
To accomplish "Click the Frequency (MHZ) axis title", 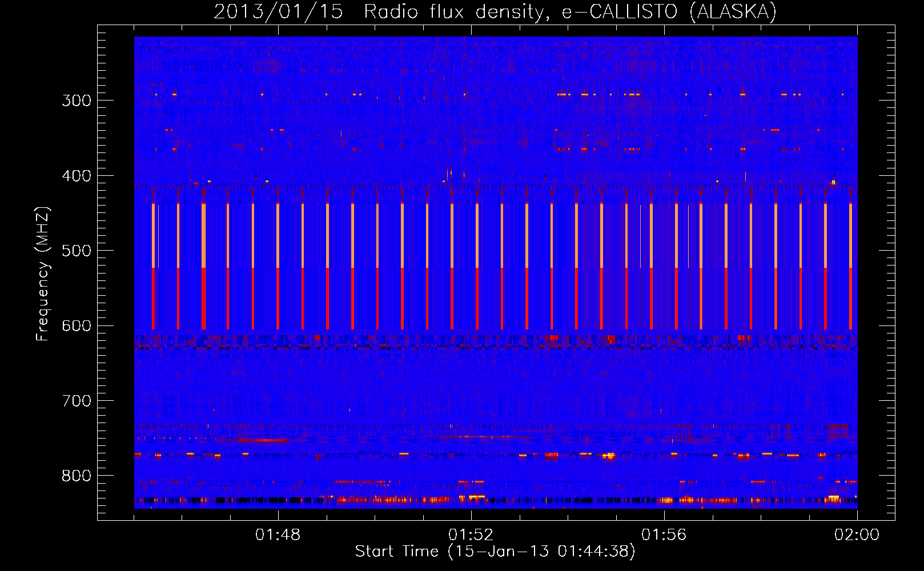I will click(43, 274).
